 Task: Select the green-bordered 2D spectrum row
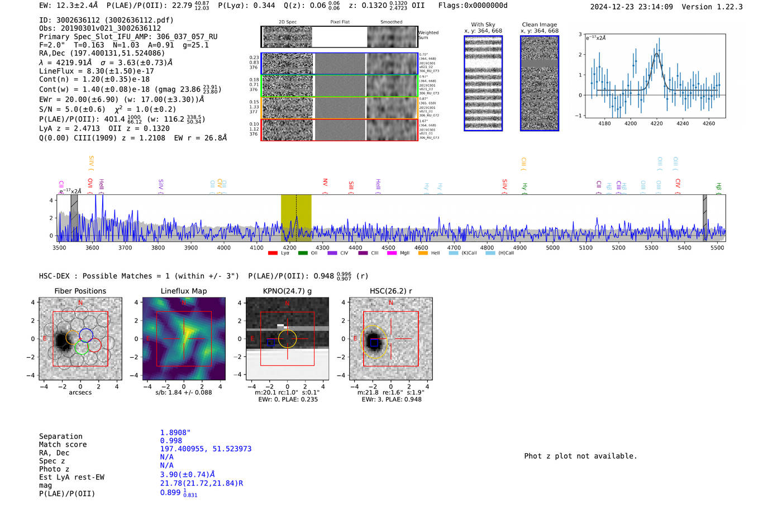coord(340,86)
